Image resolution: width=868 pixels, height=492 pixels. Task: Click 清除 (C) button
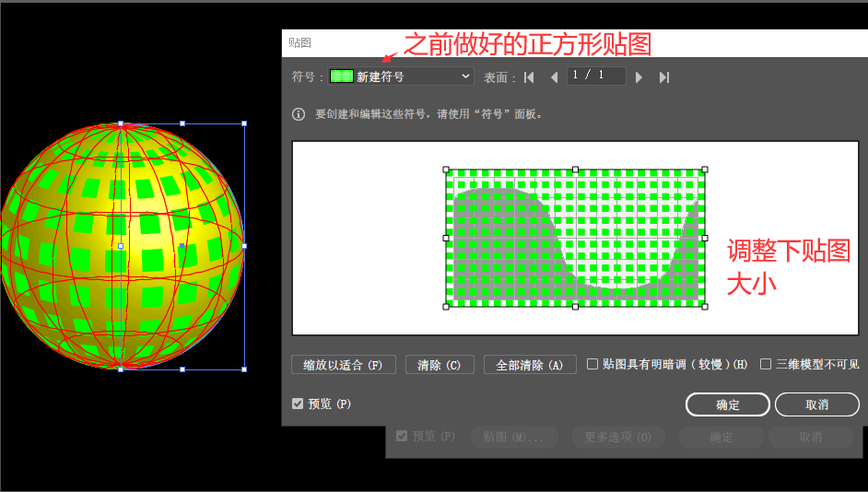pos(440,365)
